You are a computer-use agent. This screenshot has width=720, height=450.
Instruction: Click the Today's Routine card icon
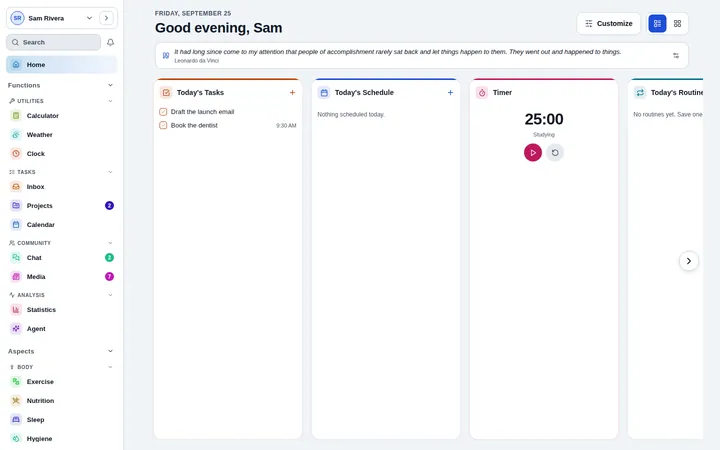(x=640, y=93)
